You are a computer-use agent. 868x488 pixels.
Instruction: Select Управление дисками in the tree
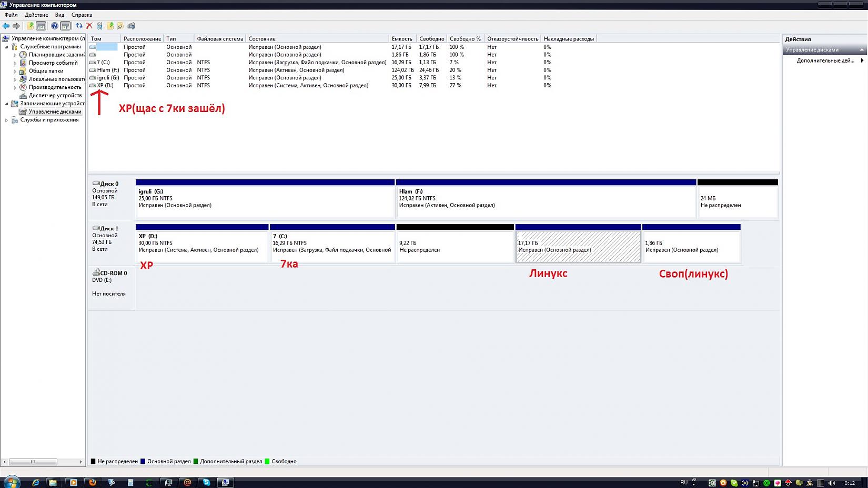(55, 111)
